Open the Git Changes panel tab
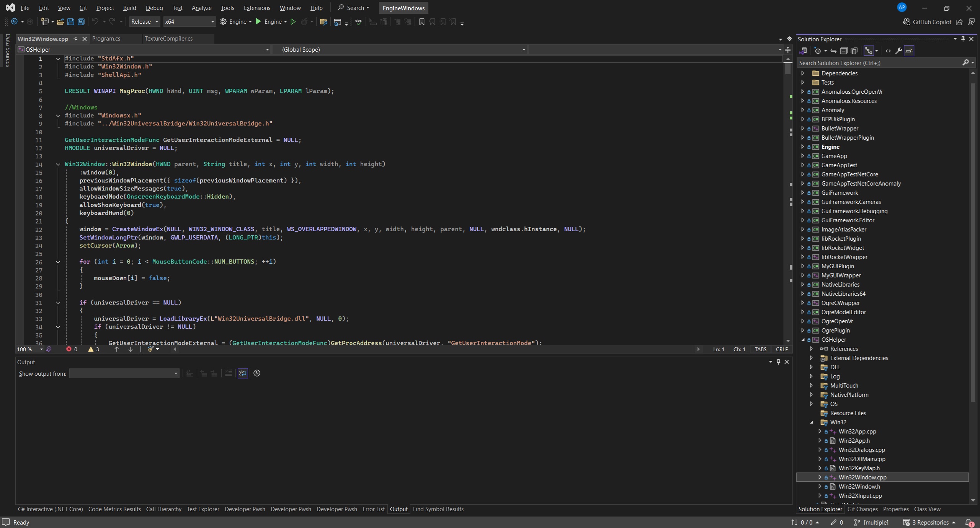The width and height of the screenshot is (980, 528). pyautogui.click(x=862, y=509)
